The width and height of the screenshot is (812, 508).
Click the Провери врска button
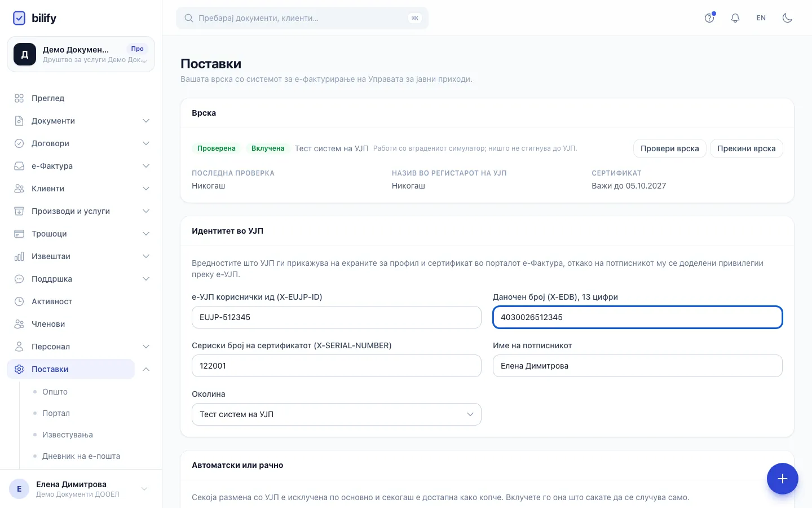click(669, 148)
